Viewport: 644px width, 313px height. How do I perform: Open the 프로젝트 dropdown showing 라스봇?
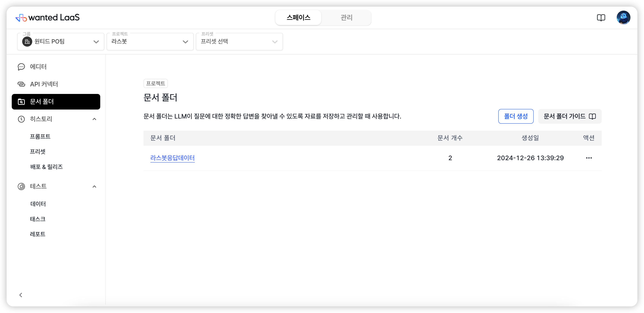tap(150, 41)
